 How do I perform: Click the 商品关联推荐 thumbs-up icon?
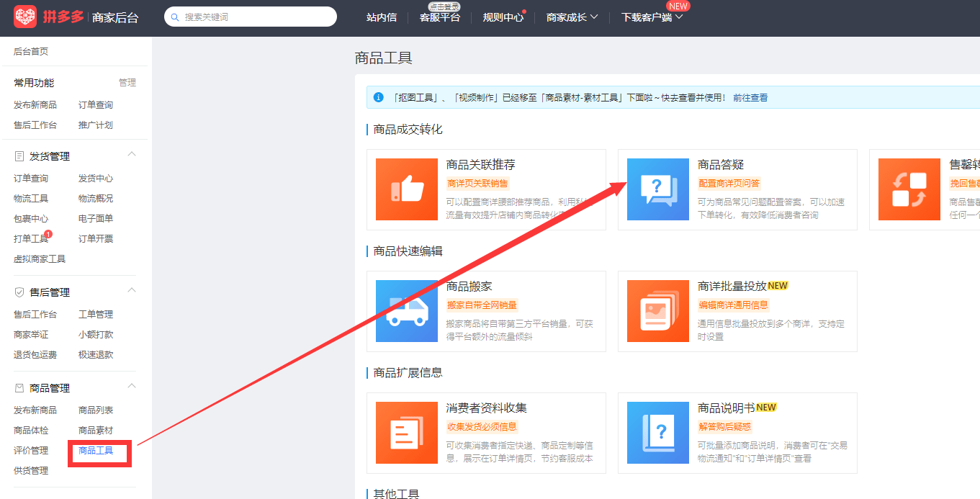click(406, 189)
